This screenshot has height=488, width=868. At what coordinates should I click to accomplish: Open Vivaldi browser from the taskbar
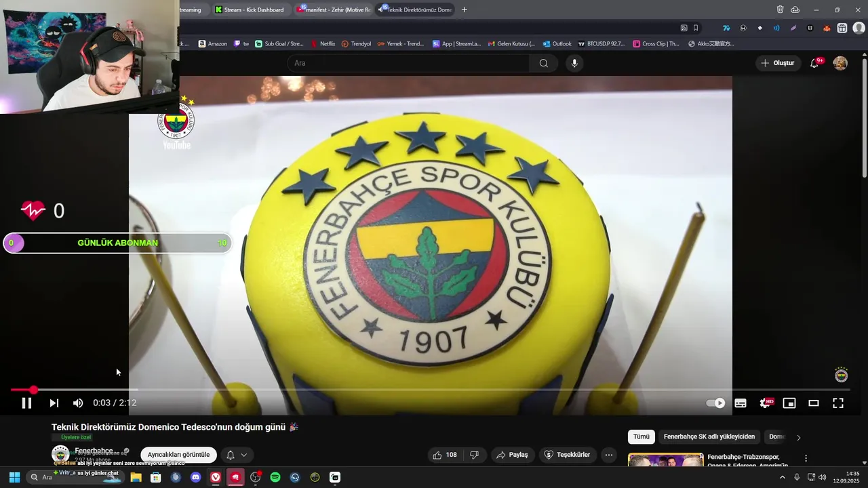click(216, 477)
